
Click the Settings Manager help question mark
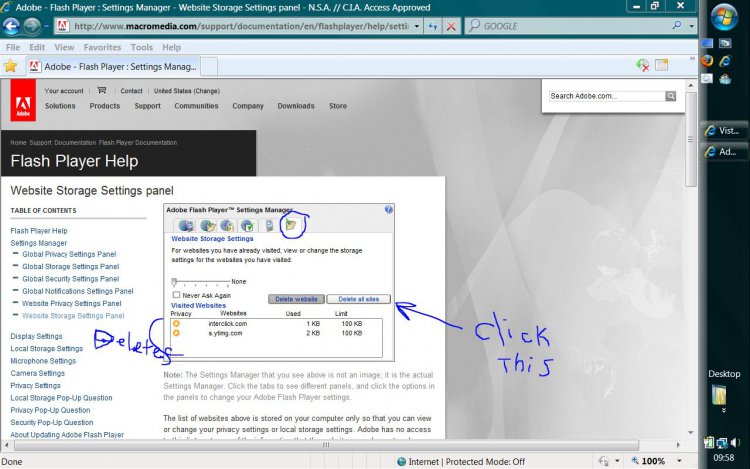pyautogui.click(x=388, y=209)
